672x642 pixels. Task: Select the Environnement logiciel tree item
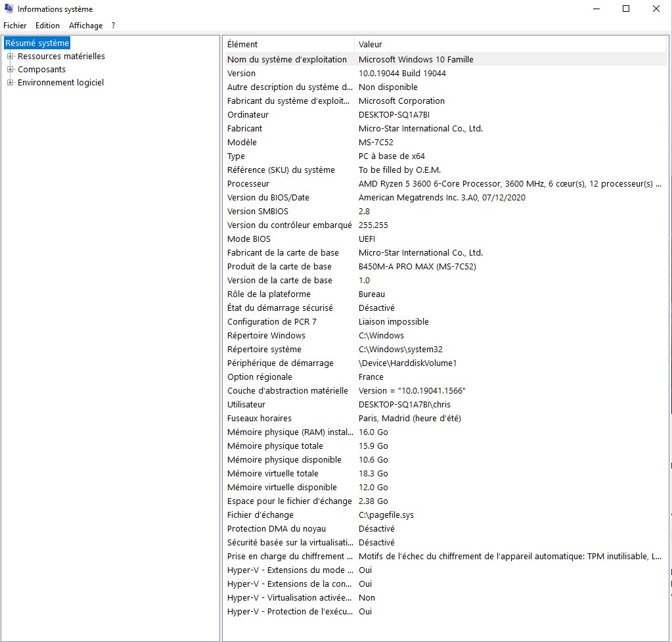click(x=61, y=83)
